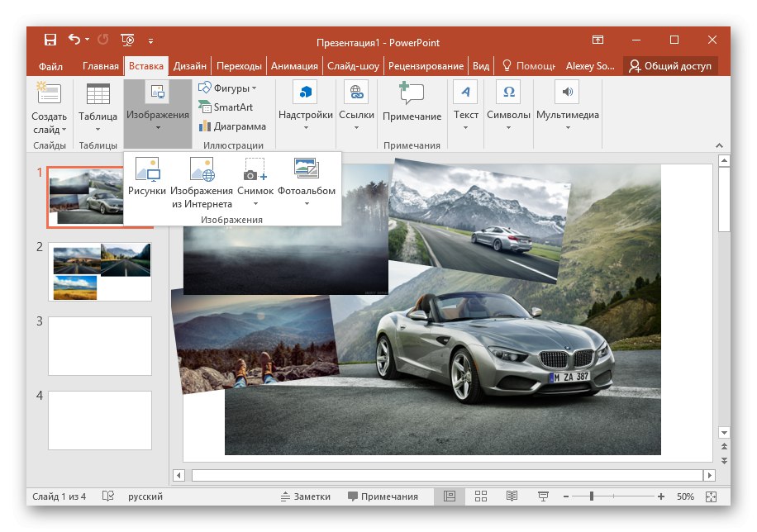This screenshot has height=532, width=757.
Task: Open the Таблица table dropdown
Action: [98, 116]
